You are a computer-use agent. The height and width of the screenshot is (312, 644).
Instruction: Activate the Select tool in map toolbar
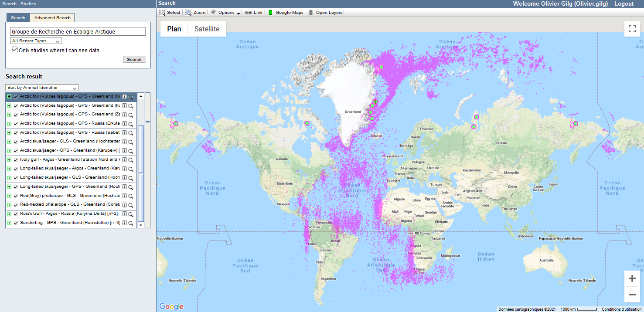point(170,13)
